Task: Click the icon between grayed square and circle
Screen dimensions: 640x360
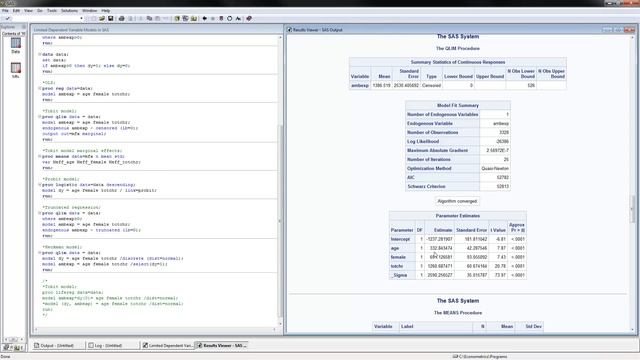Action: 221,18
